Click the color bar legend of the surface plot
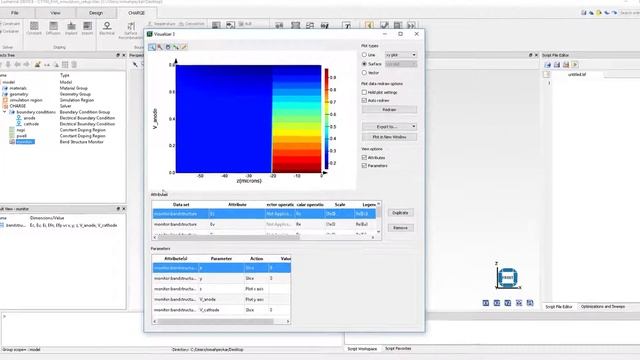Image resolution: width=640 pixels, height=360 pixels. tap(327, 119)
